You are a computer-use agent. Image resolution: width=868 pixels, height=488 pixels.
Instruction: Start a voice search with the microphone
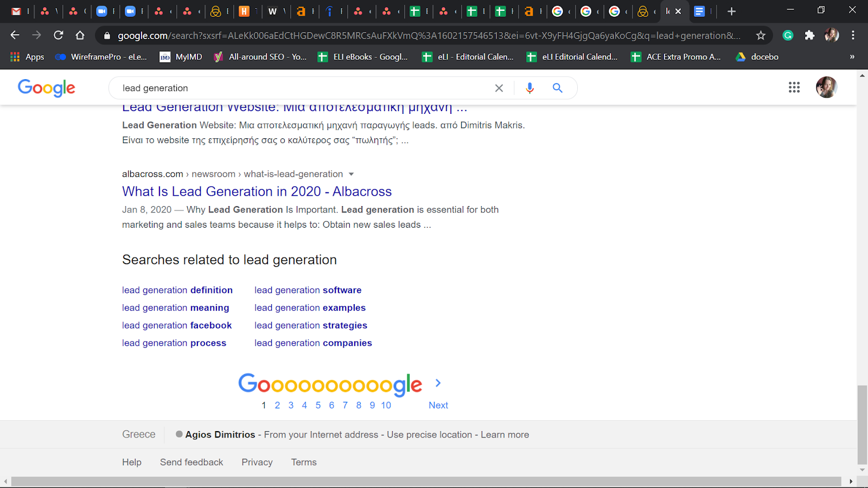[x=530, y=88]
